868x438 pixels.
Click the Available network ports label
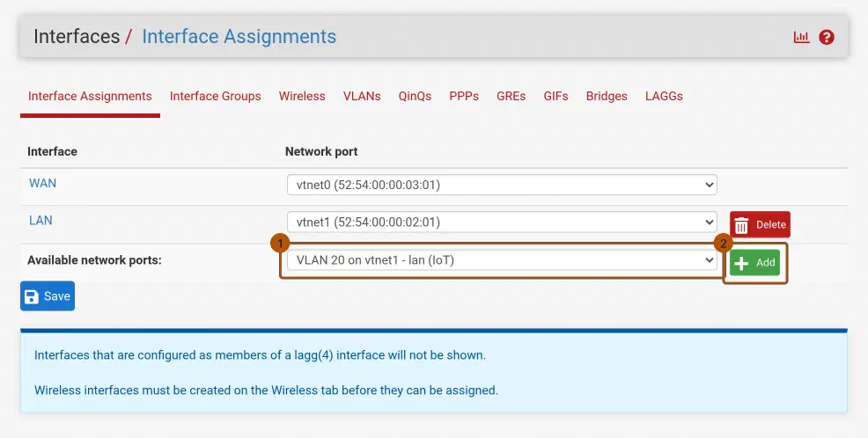tap(95, 260)
